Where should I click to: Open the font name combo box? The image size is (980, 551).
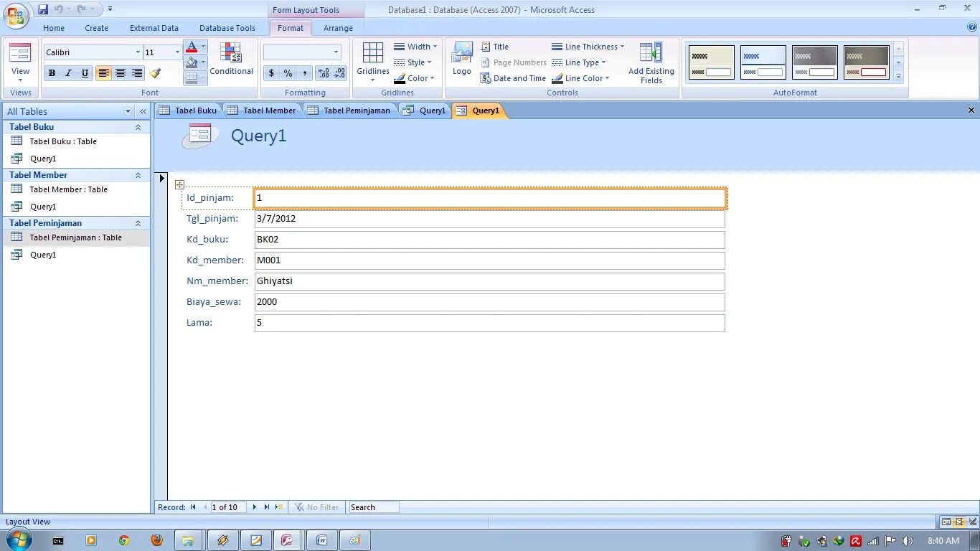click(x=138, y=52)
